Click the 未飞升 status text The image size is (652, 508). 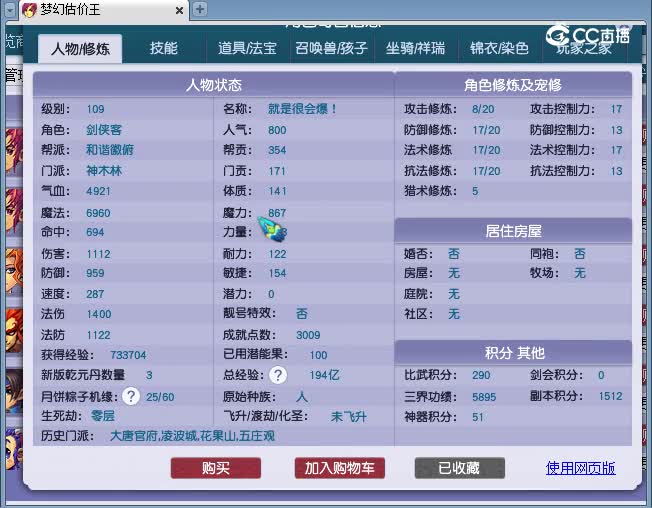348,416
